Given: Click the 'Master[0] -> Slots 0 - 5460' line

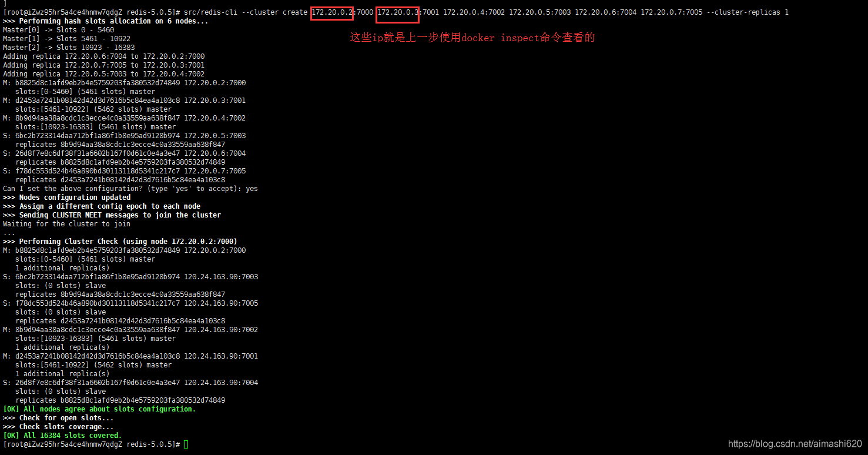Looking at the screenshot, I should pos(59,30).
